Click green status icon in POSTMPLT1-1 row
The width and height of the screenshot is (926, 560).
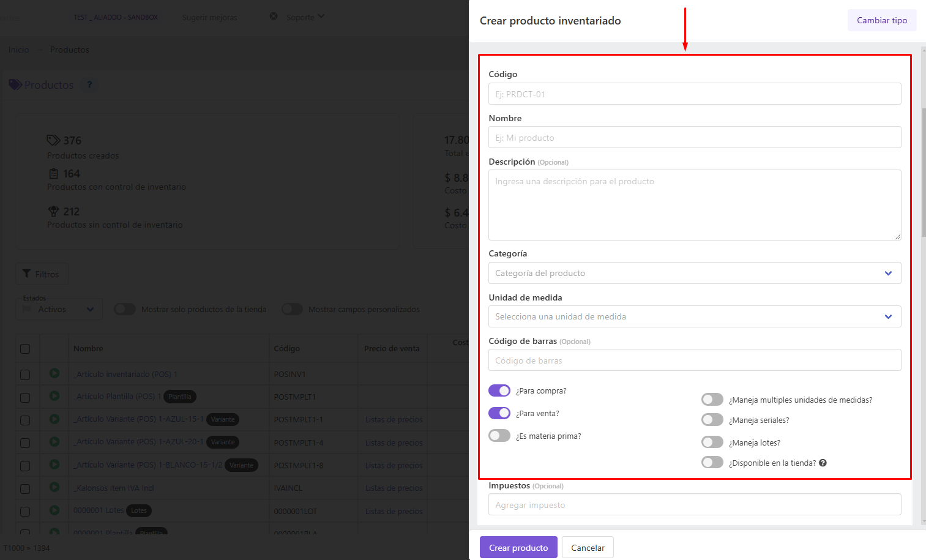[54, 419]
